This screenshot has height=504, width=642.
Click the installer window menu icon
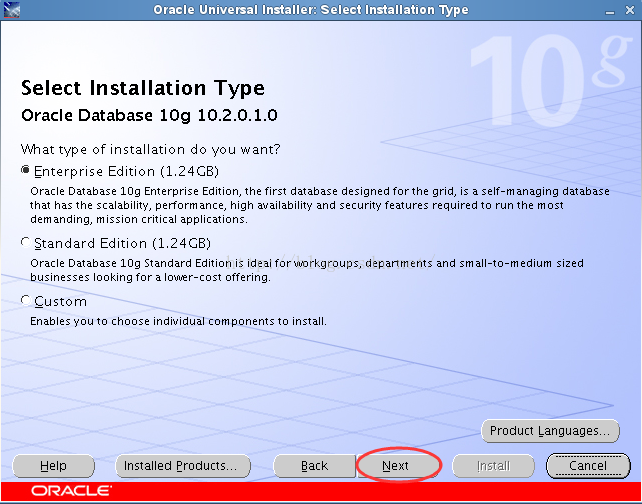tap(11, 10)
